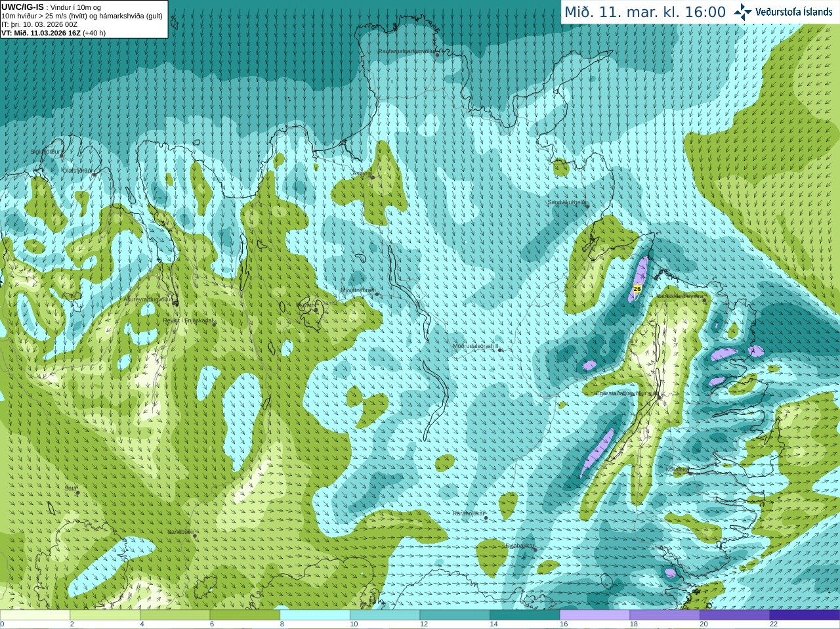Image resolution: width=840 pixels, height=629 pixels.
Task: Click the 18–20 m/s purple swatch
Action: pyautogui.click(x=665, y=615)
